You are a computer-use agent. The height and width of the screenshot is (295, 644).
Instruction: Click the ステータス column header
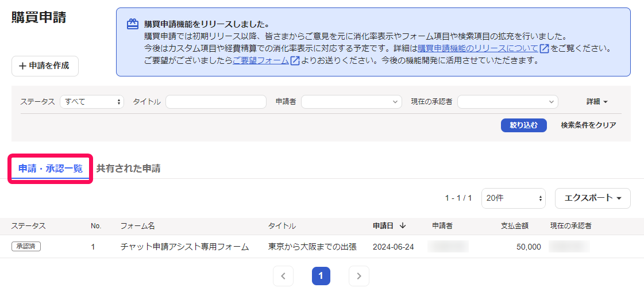click(28, 225)
